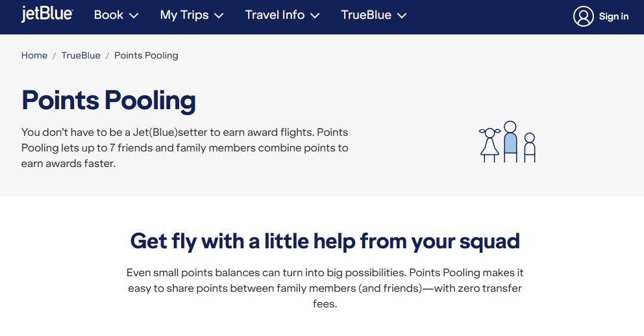Image resolution: width=644 pixels, height=336 pixels.
Task: Click the jetBlue logo
Action: pyautogui.click(x=47, y=14)
